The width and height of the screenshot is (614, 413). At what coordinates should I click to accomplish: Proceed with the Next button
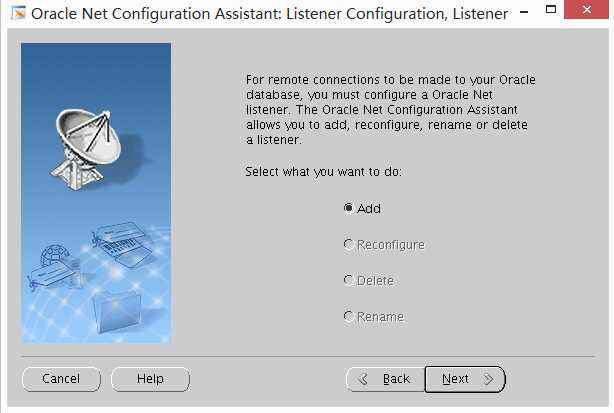pos(464,379)
